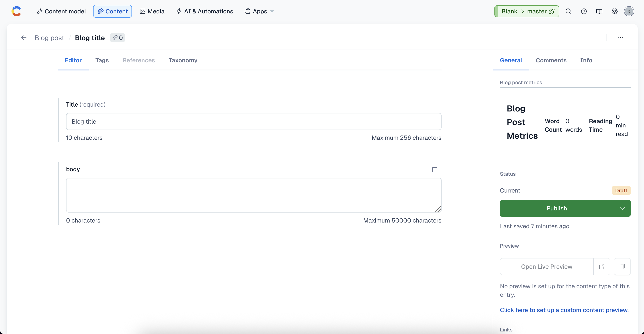Open the Comments tab

coord(551,60)
